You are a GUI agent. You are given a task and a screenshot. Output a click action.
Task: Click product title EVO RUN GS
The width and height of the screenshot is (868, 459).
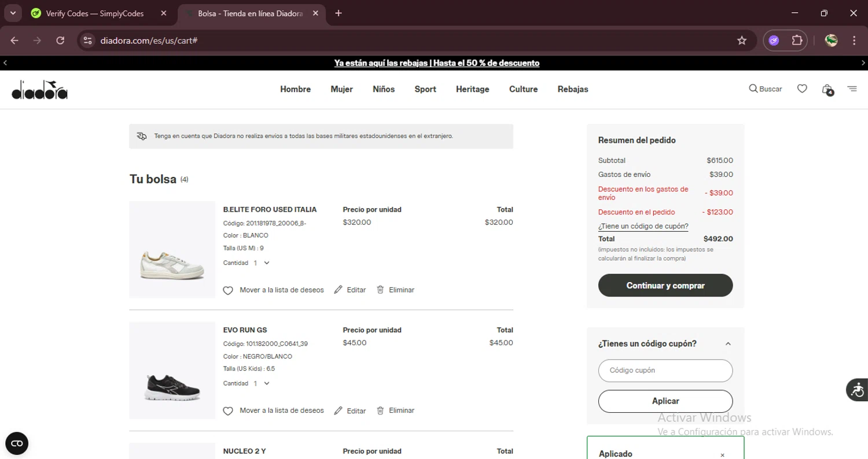[245, 331]
